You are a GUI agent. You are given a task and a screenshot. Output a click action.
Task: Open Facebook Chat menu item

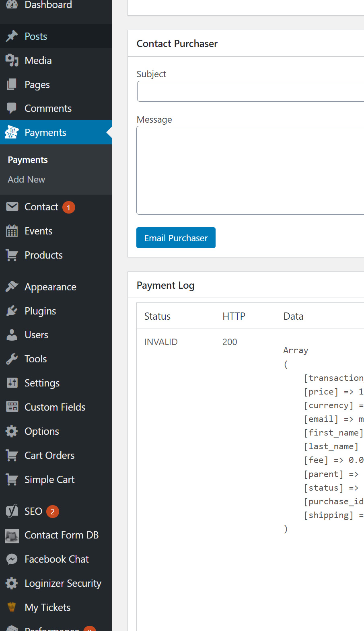click(56, 559)
